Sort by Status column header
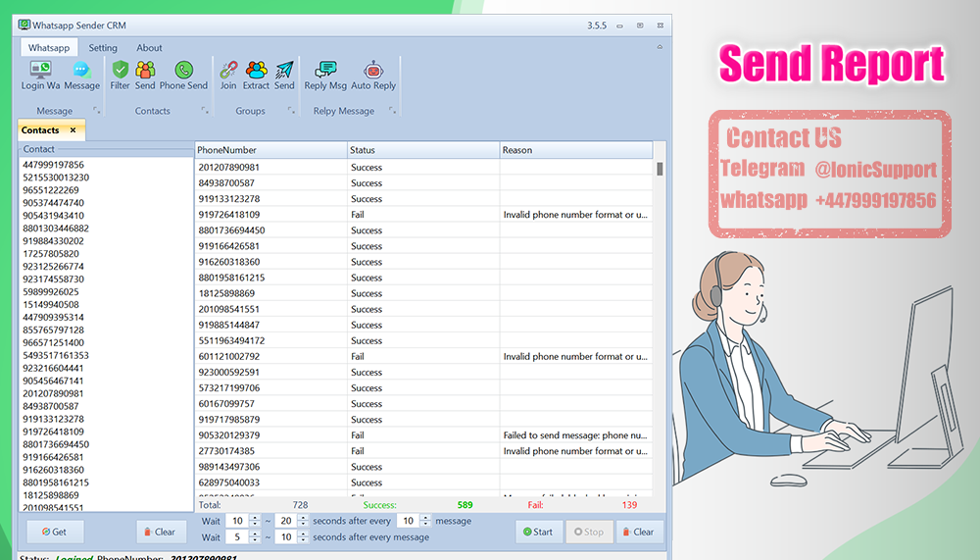This screenshot has width=980, height=560. pos(423,150)
